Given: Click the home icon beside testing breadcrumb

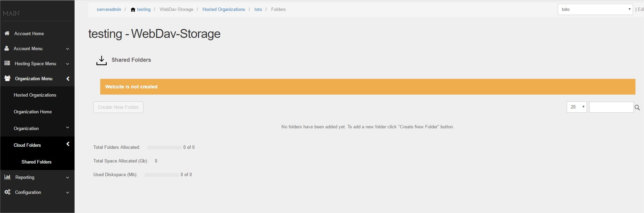Looking at the screenshot, I should (x=133, y=10).
